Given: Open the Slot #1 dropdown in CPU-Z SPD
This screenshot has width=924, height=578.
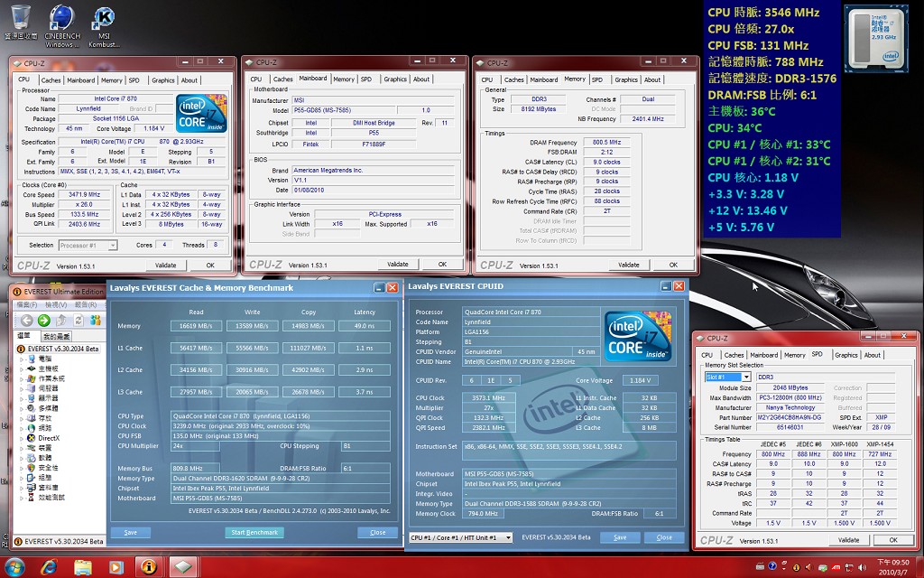Looking at the screenshot, I should coord(745,377).
